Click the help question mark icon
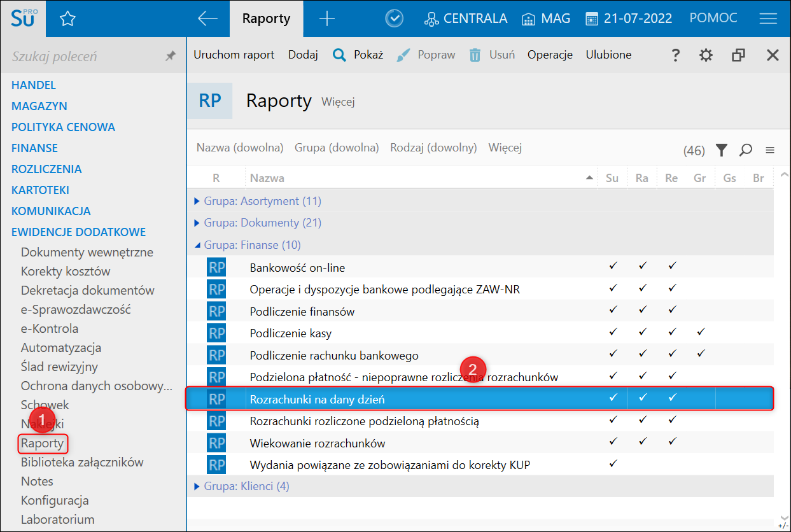The height and width of the screenshot is (532, 791). (676, 55)
